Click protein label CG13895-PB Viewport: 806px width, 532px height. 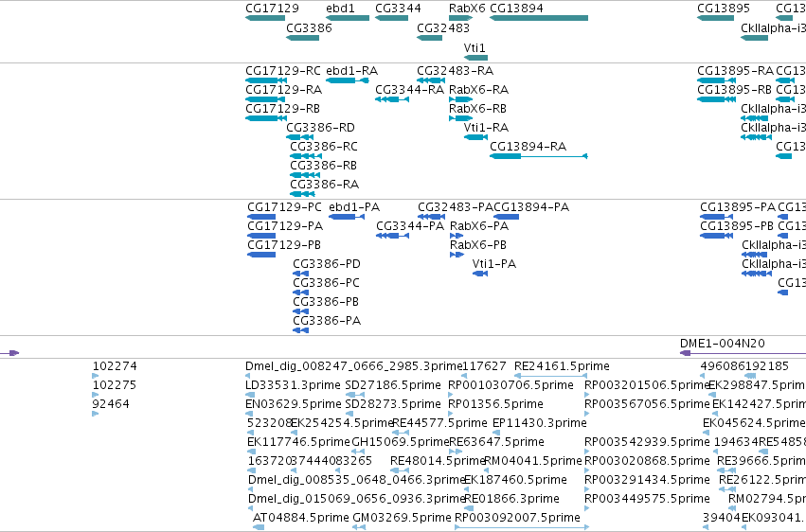[737, 226]
